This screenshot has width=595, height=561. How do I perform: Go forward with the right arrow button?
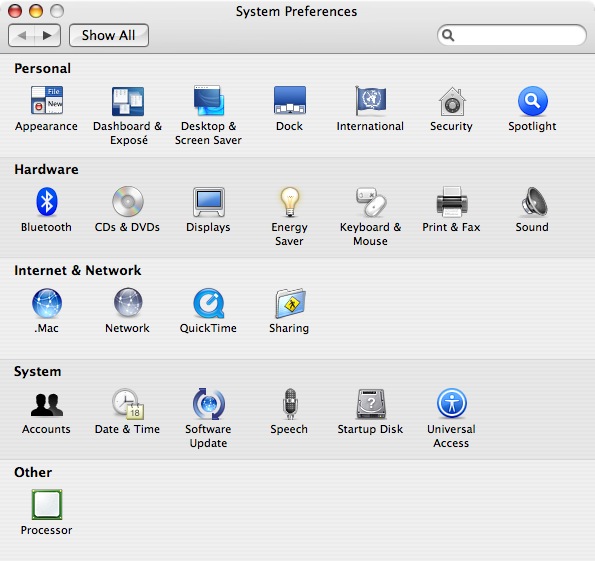click(47, 35)
